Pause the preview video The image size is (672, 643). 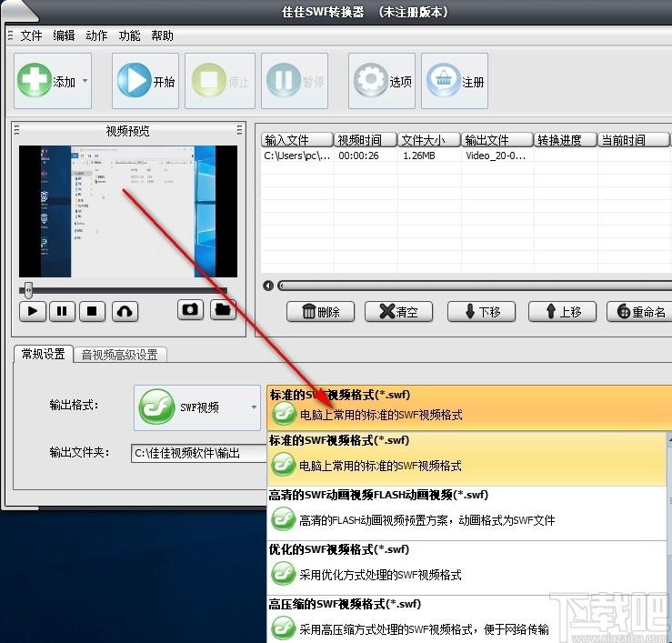[x=62, y=311]
